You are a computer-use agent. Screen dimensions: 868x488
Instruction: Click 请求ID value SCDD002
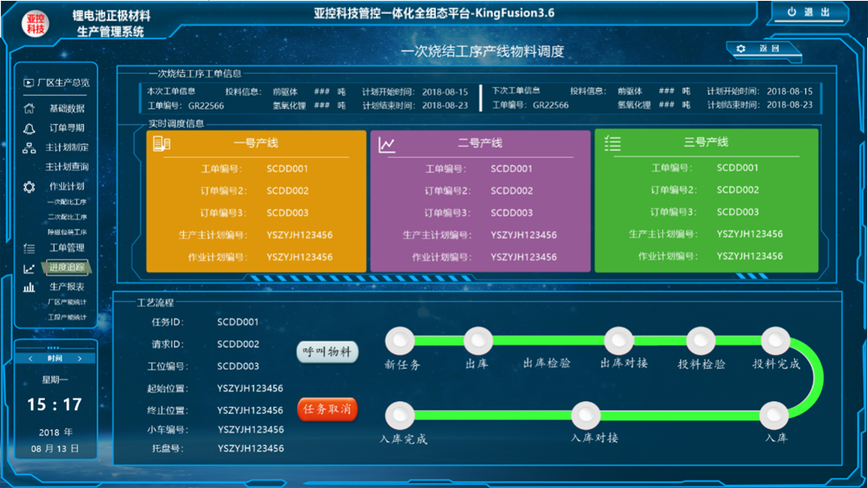pos(238,344)
